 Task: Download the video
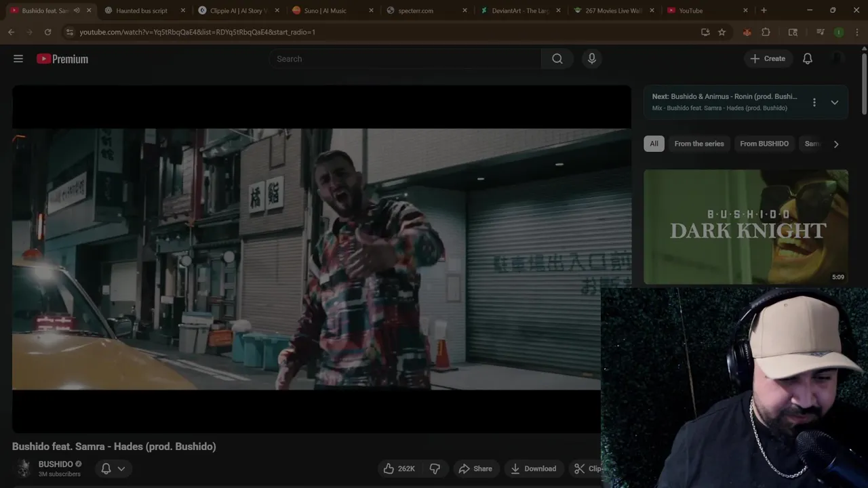point(534,468)
